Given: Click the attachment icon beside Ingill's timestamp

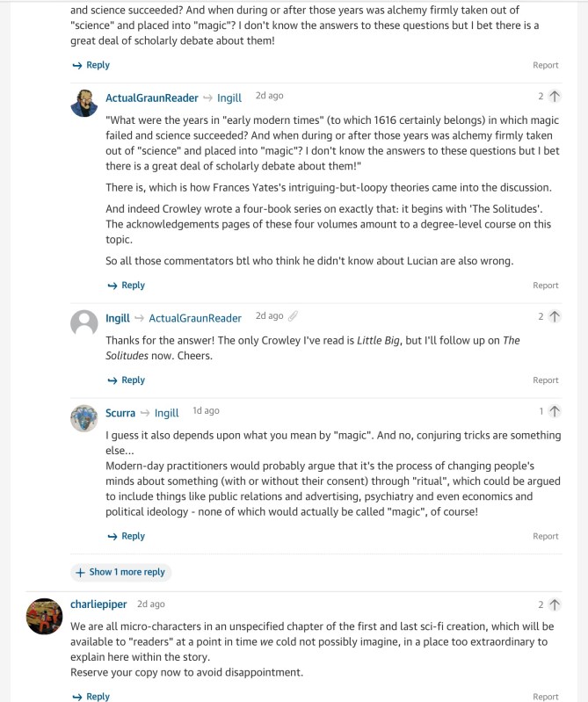Looking at the screenshot, I should [294, 316].
